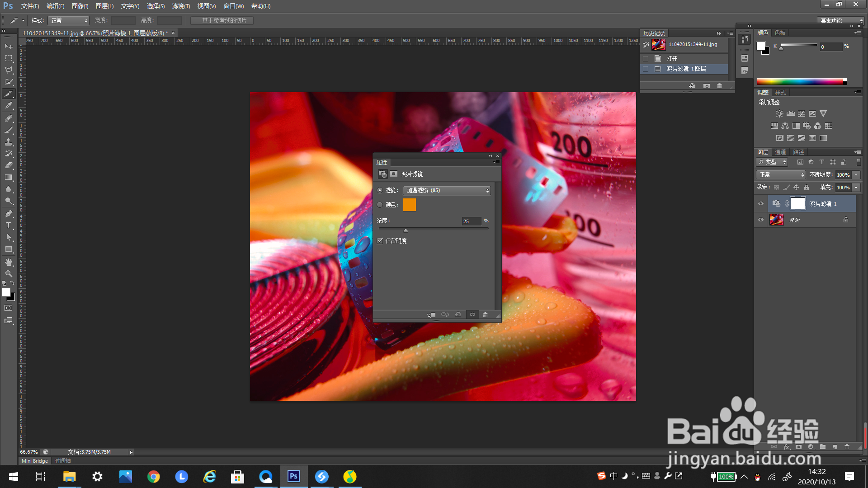Open the 样式 dropdown in options bar
Screen dimensions: 868x488
(x=69, y=21)
